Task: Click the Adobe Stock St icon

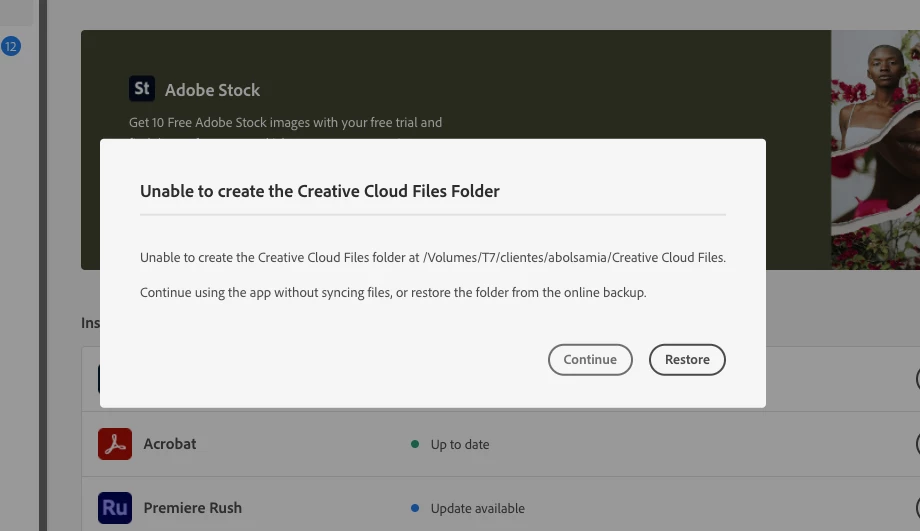Action: click(x=142, y=89)
